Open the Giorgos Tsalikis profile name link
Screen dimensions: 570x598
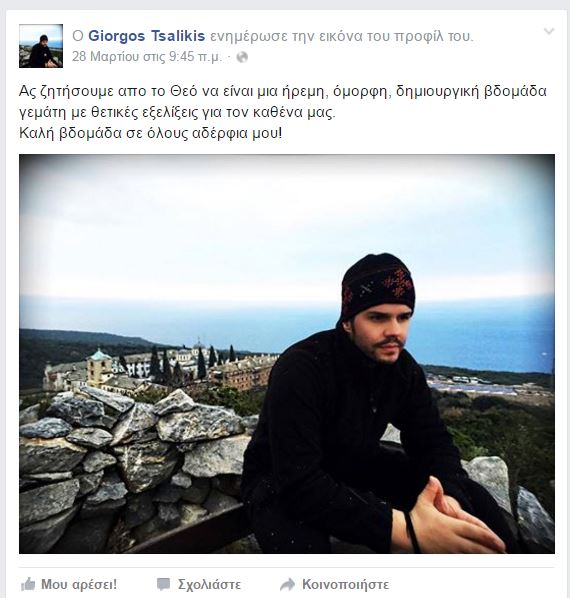tap(147, 36)
